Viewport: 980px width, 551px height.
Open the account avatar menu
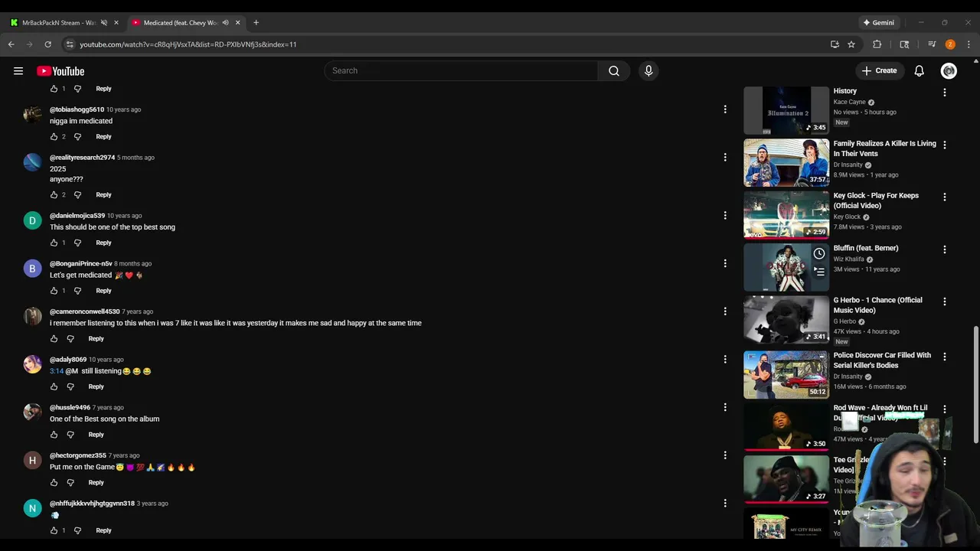pyautogui.click(x=949, y=71)
